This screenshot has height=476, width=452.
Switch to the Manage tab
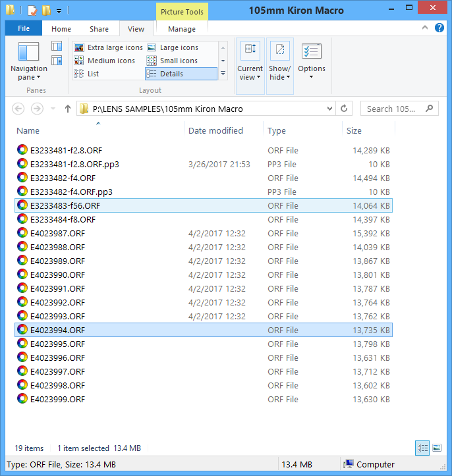click(182, 29)
